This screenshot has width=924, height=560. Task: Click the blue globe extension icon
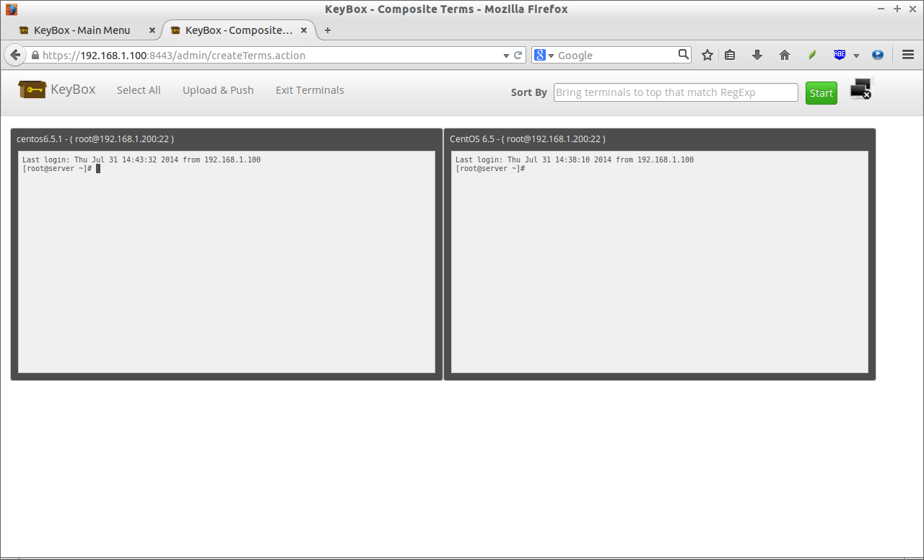878,55
